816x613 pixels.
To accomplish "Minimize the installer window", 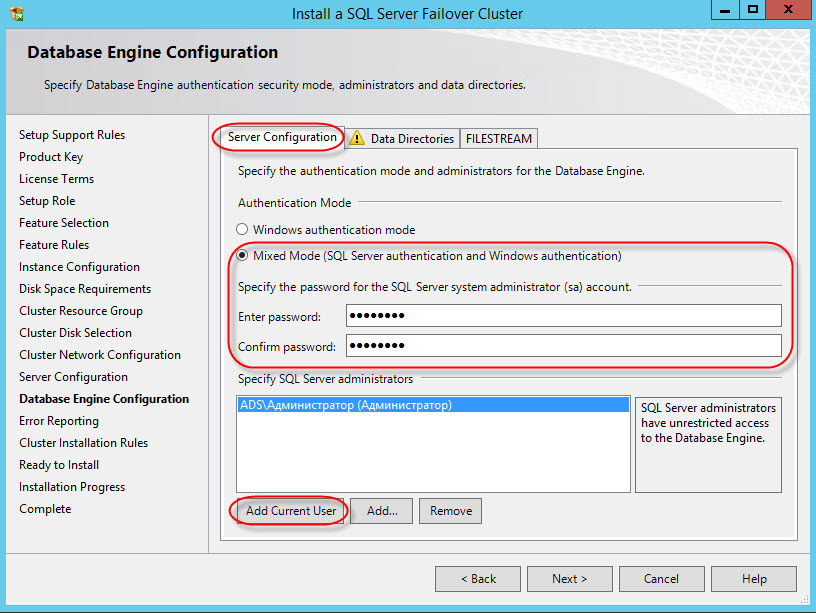I will 724,11.
